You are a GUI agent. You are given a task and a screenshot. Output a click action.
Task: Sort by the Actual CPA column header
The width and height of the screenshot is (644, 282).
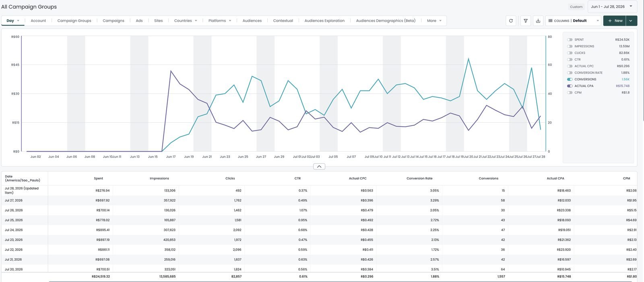tap(555, 178)
